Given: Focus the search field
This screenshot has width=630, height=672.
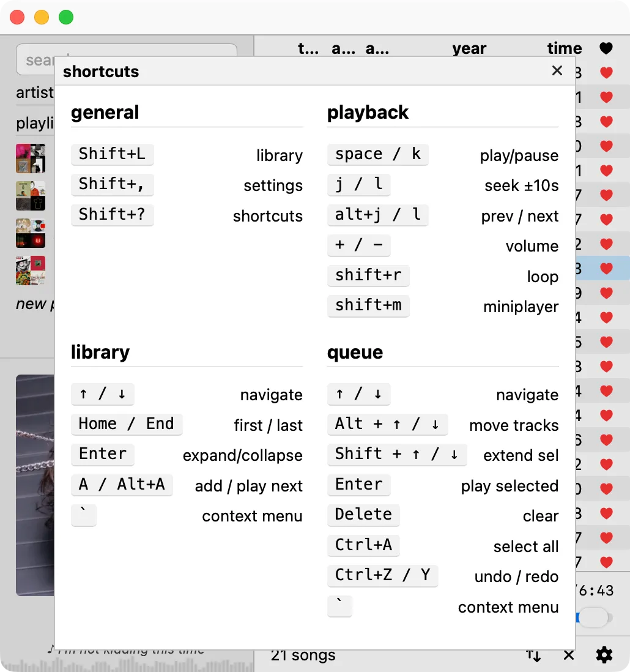Looking at the screenshot, I should coord(127,59).
